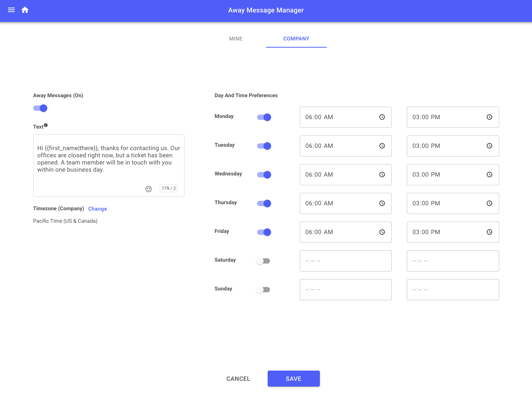The width and height of the screenshot is (532, 405).
Task: Click the empty Saturday end time field
Action: tap(453, 261)
